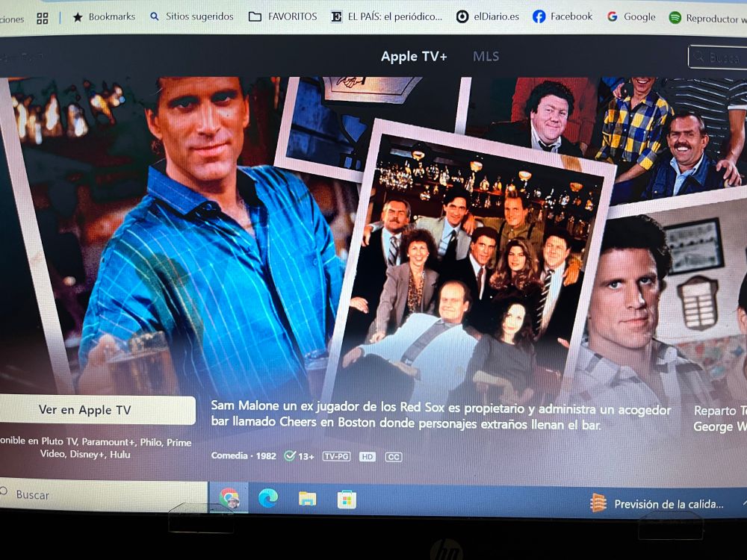Open the apps grid icon in bookmarks bar
The height and width of the screenshot is (560, 747).
click(x=43, y=18)
